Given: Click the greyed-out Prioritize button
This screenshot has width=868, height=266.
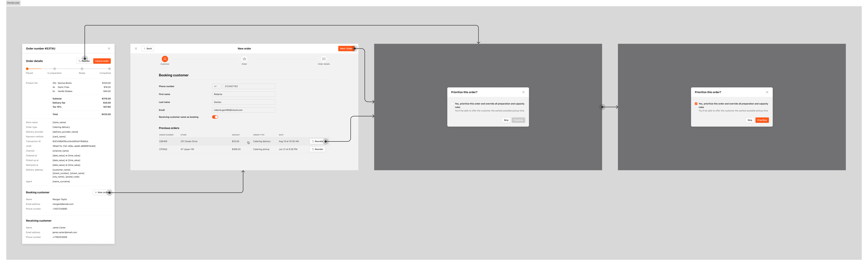Looking at the screenshot, I should 518,120.
